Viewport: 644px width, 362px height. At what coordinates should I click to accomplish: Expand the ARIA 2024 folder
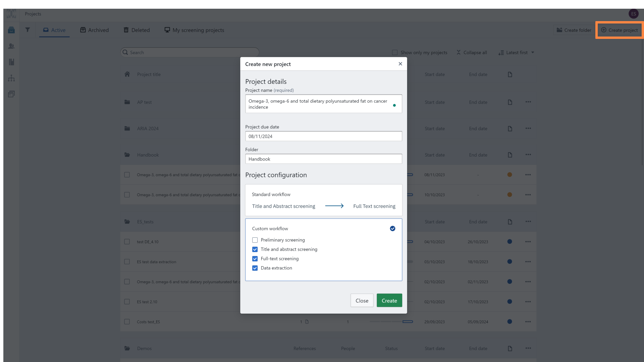coord(127,128)
